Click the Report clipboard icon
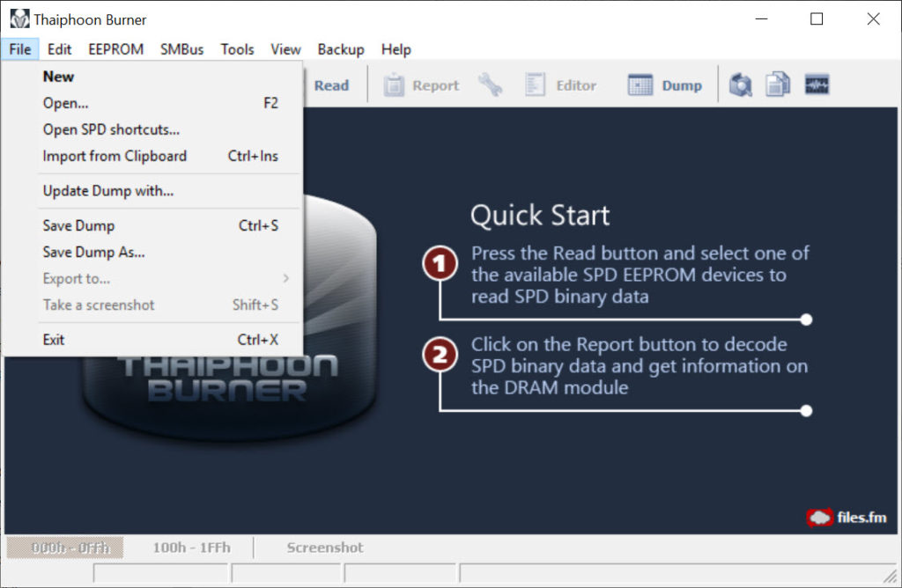Screen dimensions: 902x588 394,85
